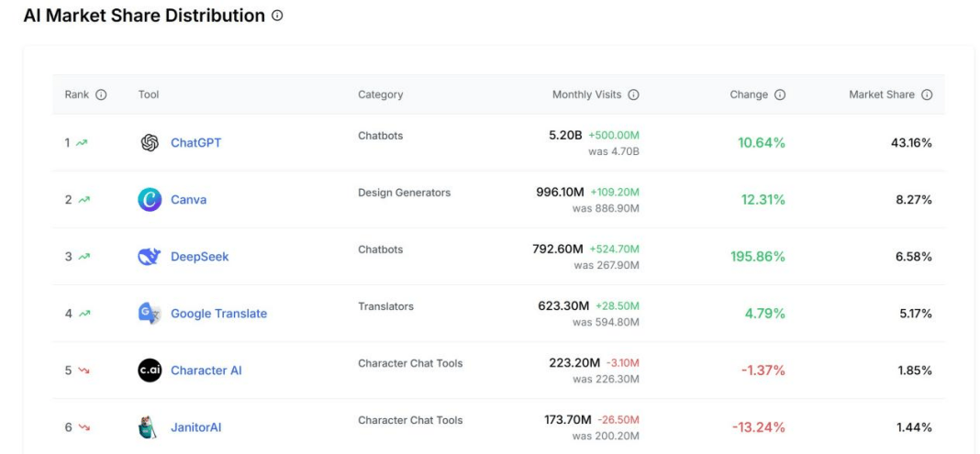Click the 996.10M monthly visits value
The width and height of the screenshot is (980, 454).
tap(560, 192)
